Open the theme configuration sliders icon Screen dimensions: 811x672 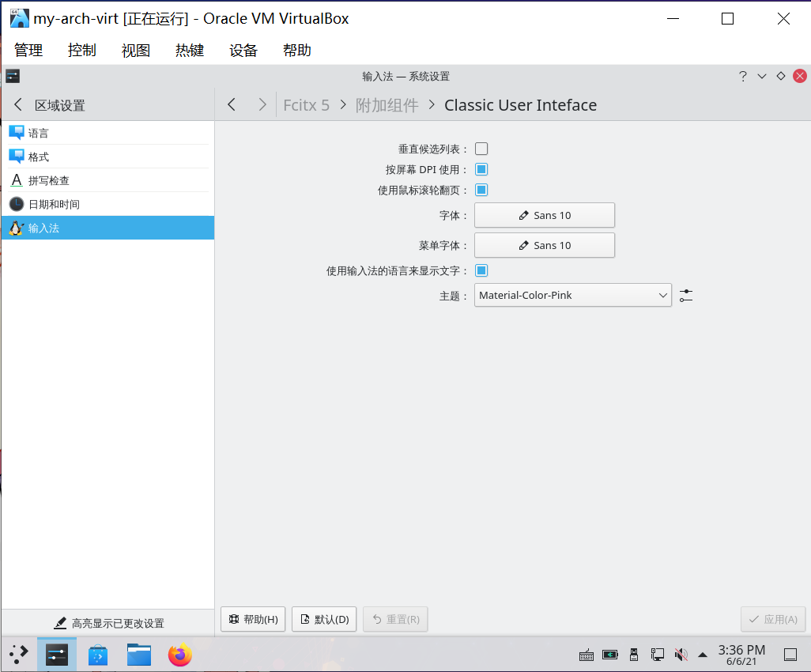[685, 294]
